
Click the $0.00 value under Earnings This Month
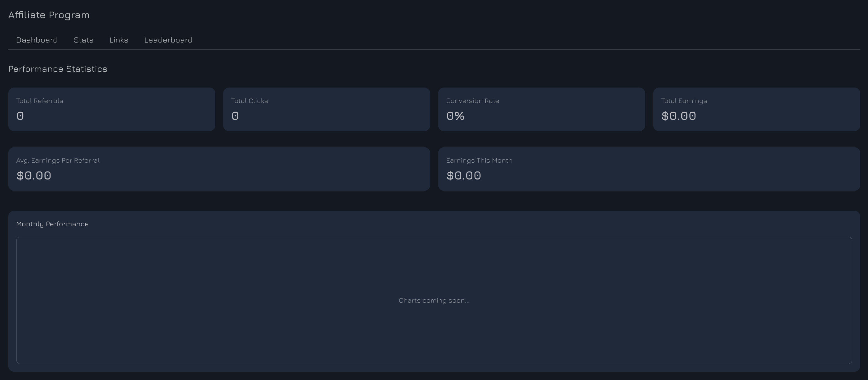[463, 176]
